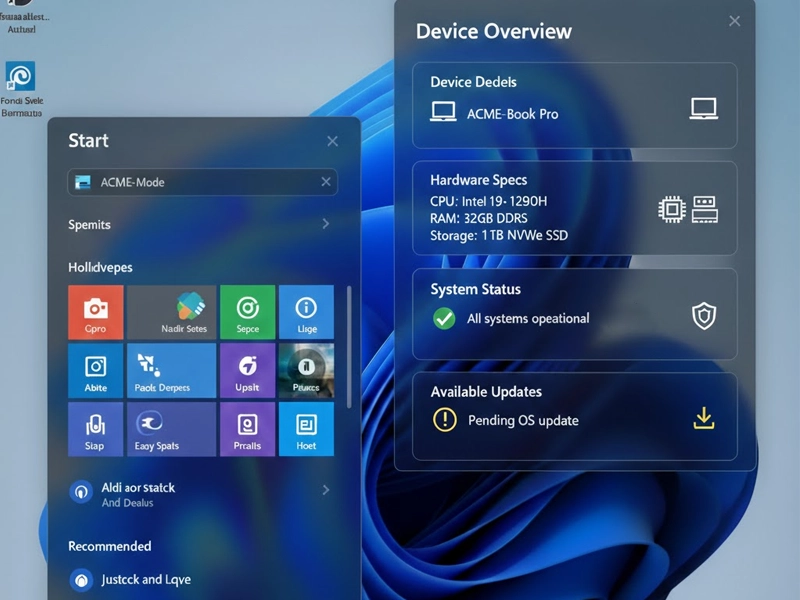Open the Hoet tile
This screenshot has width=800, height=600.
tap(306, 429)
